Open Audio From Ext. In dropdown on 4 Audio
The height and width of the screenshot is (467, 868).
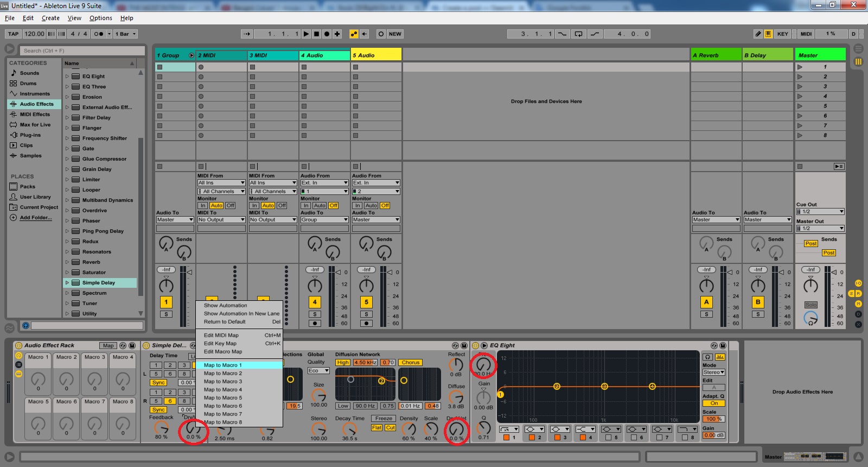(324, 183)
